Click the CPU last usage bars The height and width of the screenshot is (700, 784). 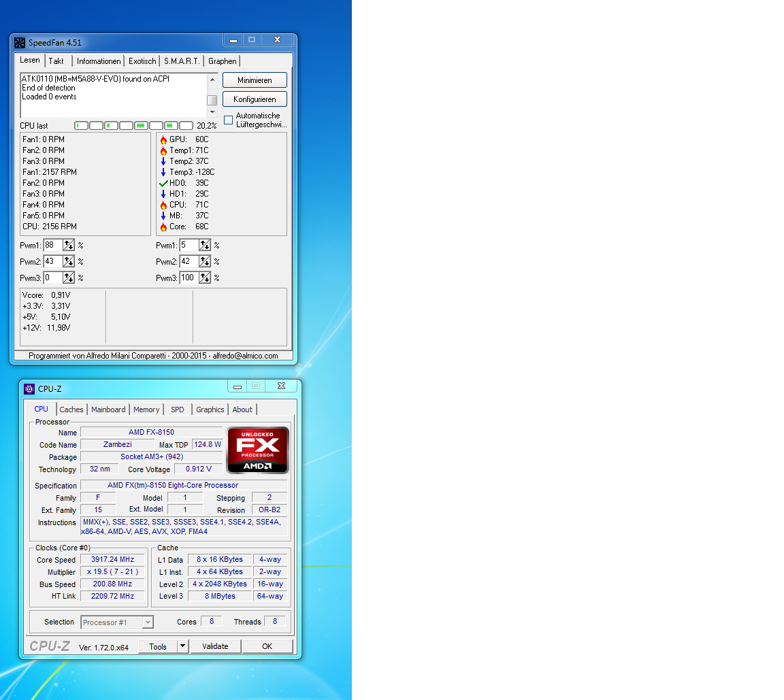pos(133,125)
